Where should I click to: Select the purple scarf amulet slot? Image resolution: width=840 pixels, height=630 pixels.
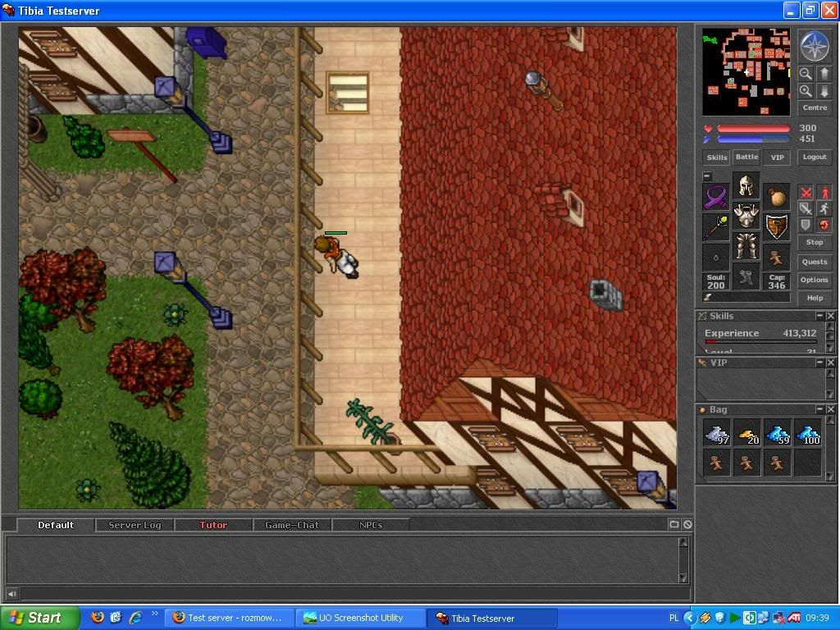click(x=715, y=197)
